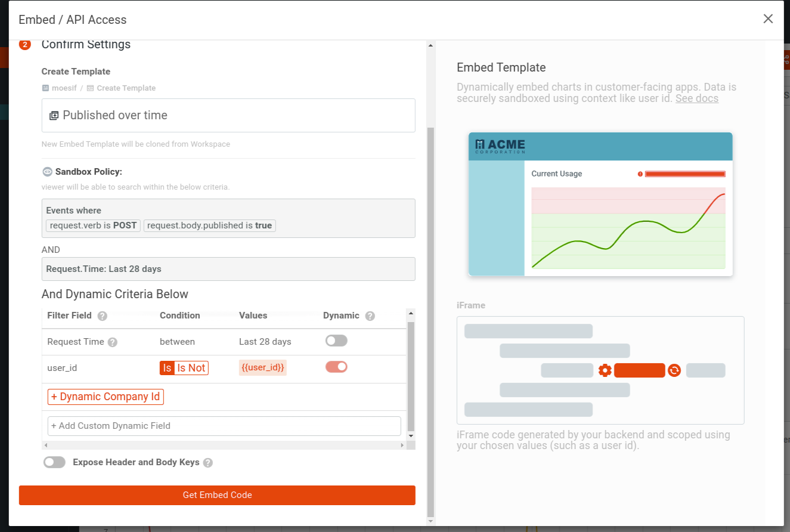Click the Get Embed Code button
The width and height of the screenshot is (790, 532).
tap(217, 495)
